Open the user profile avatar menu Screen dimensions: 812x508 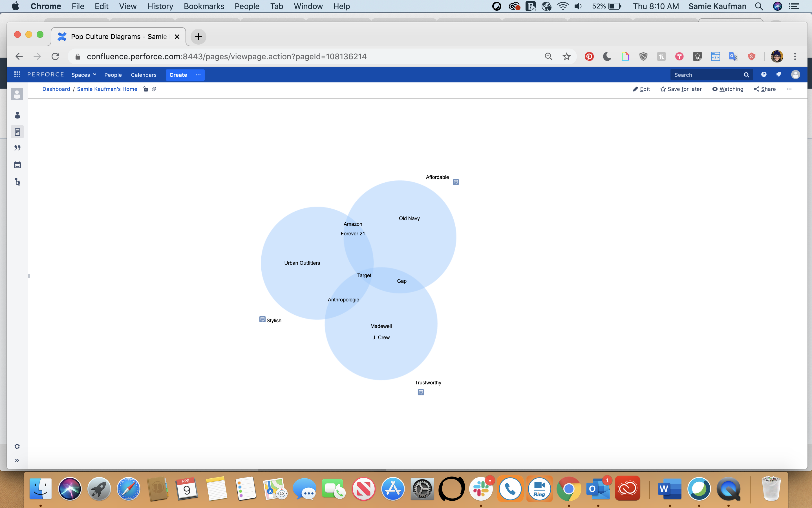tap(795, 75)
